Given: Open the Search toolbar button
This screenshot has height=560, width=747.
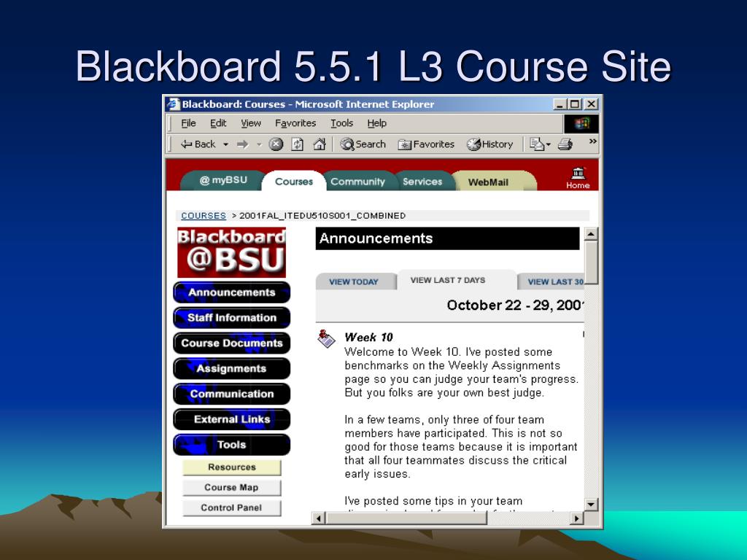Looking at the screenshot, I should point(363,144).
